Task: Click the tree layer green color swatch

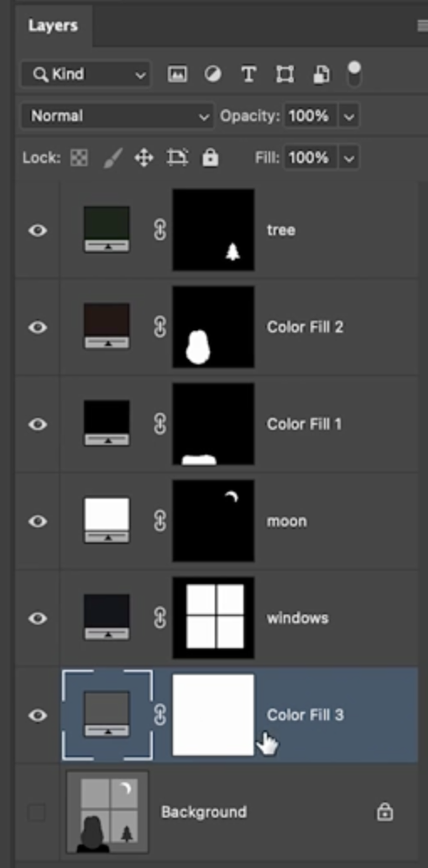Action: 107,229
